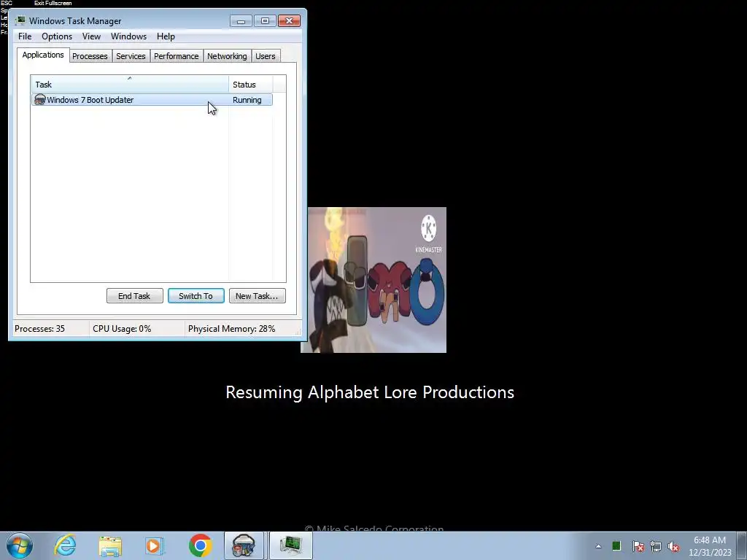The width and height of the screenshot is (747, 560).
Task: Click Physical Memory: 28% status entry
Action: [x=231, y=329]
